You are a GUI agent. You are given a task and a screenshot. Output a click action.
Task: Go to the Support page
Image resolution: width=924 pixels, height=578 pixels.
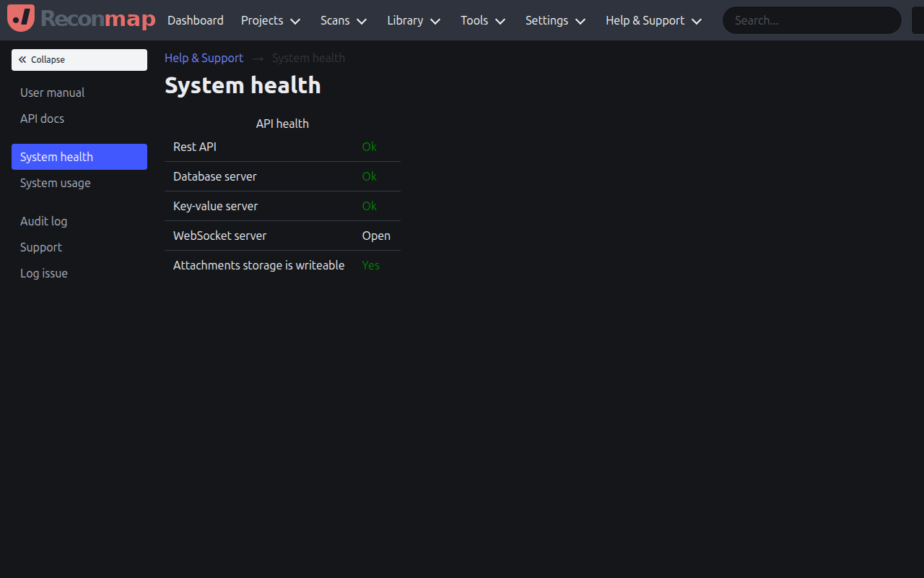pyautogui.click(x=40, y=247)
